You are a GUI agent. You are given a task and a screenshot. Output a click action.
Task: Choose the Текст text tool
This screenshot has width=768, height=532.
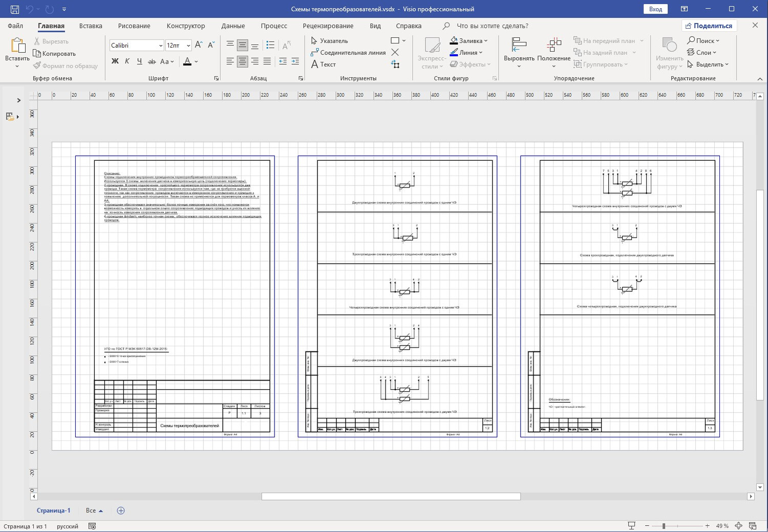(x=324, y=65)
